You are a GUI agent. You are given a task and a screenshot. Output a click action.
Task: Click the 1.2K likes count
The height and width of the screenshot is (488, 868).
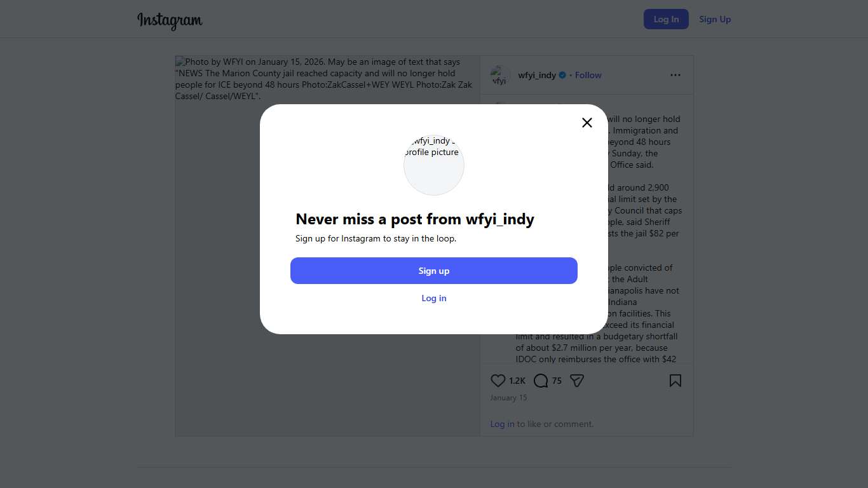pyautogui.click(x=517, y=381)
